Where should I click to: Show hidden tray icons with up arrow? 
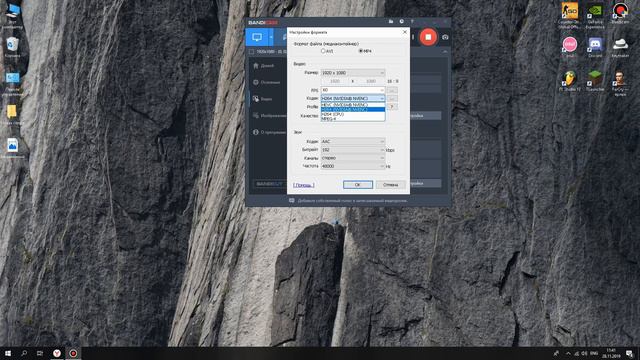[x=568, y=353]
